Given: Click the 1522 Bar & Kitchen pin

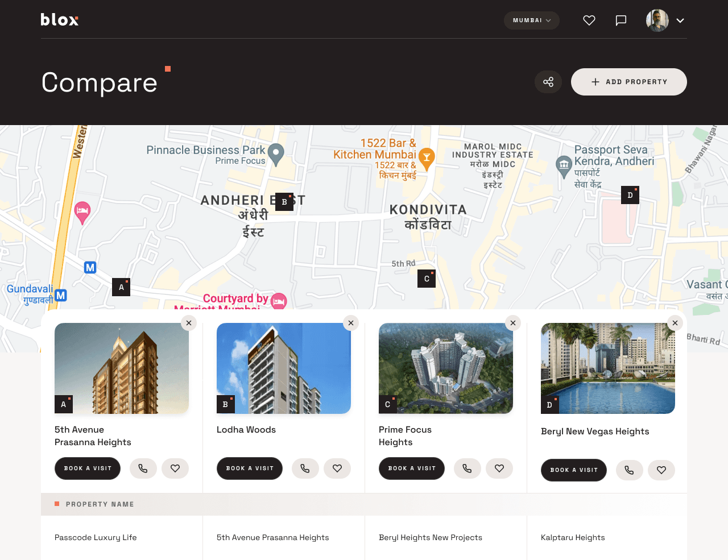Looking at the screenshot, I should coord(427,159).
